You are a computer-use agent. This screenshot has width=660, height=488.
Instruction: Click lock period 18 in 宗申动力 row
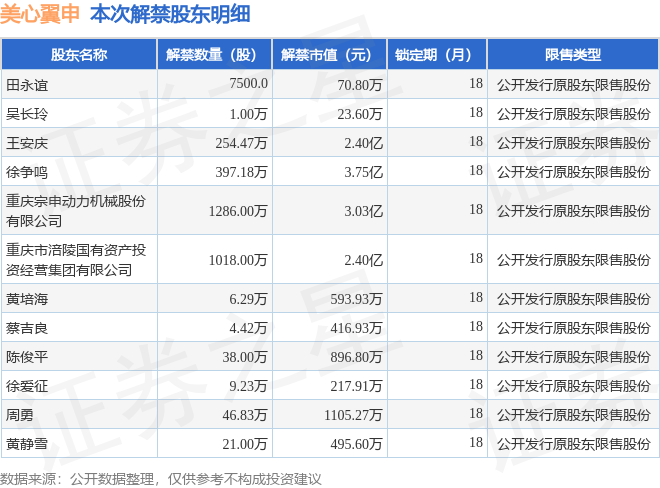click(x=476, y=209)
